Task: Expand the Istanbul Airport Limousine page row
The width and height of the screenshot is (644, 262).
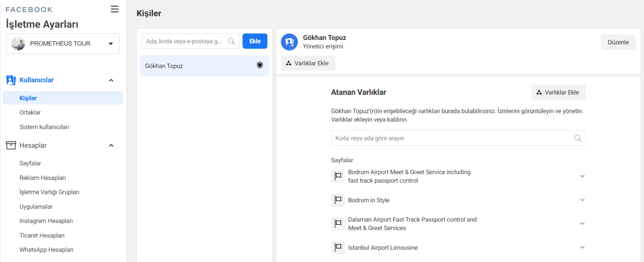Action: click(x=582, y=247)
